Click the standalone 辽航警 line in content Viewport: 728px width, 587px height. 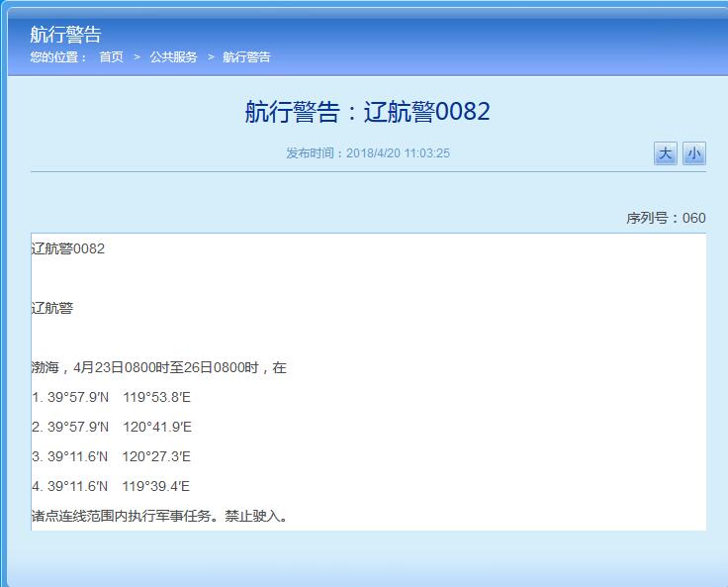pos(52,308)
